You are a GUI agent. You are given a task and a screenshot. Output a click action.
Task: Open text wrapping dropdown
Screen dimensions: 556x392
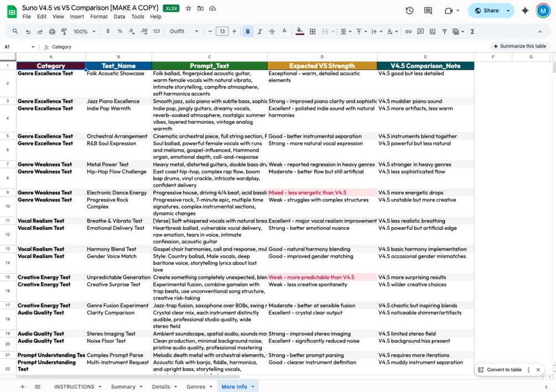pos(377,32)
